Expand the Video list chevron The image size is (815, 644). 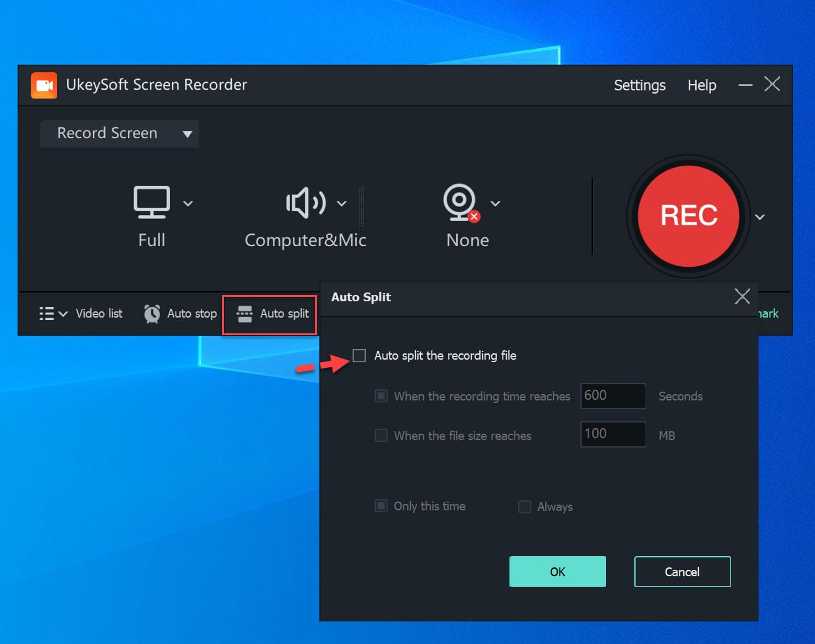[63, 314]
